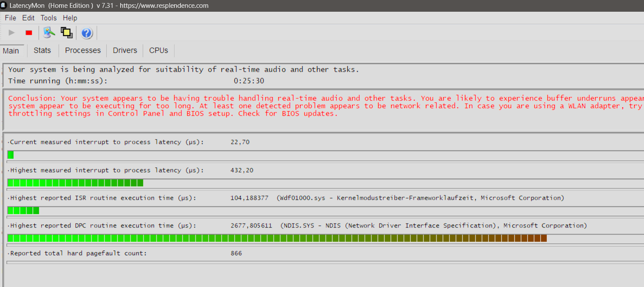Click the highest ISR routine execution time bar
The height and width of the screenshot is (287, 644).
click(x=23, y=211)
